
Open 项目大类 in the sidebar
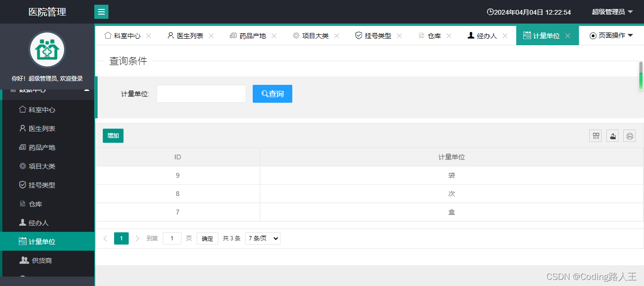coord(47,166)
